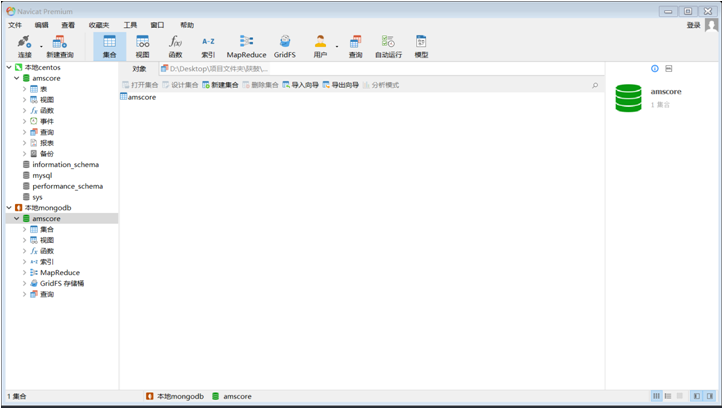Image resolution: width=722 pixels, height=408 pixels.
Task: Click 导入向导 button
Action: pyautogui.click(x=301, y=85)
